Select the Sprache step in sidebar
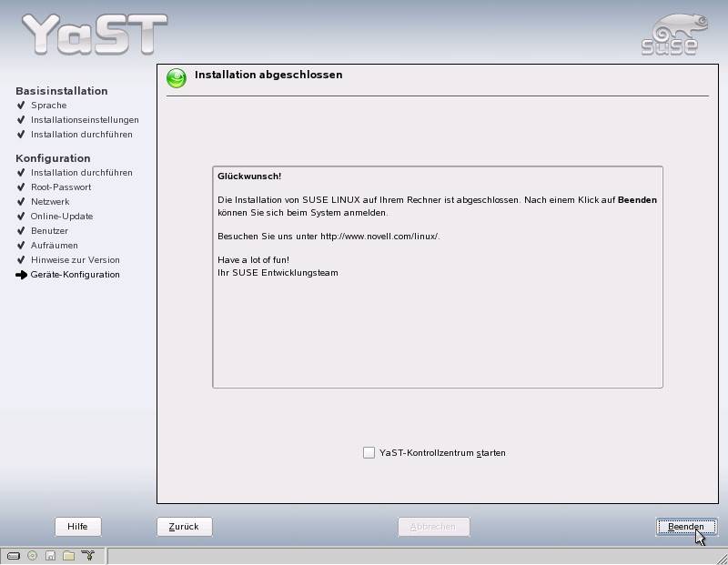Image resolution: width=728 pixels, height=565 pixels. [49, 106]
